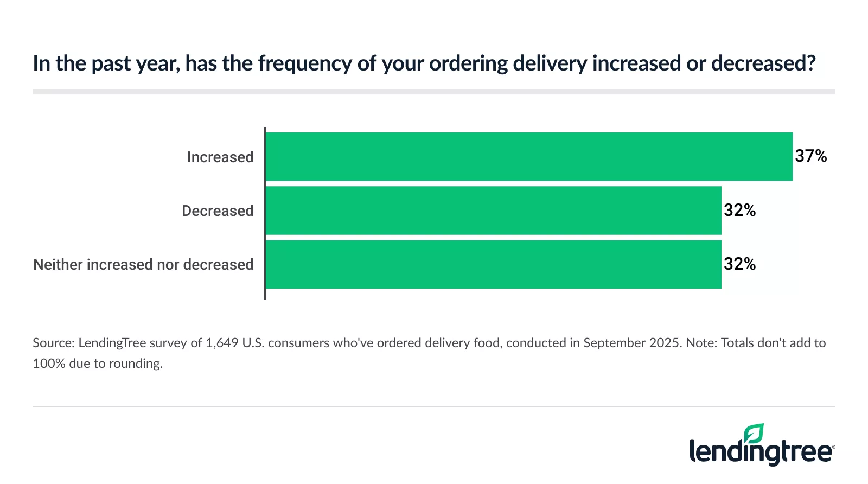Click the "Increased" axis label

[x=220, y=157]
